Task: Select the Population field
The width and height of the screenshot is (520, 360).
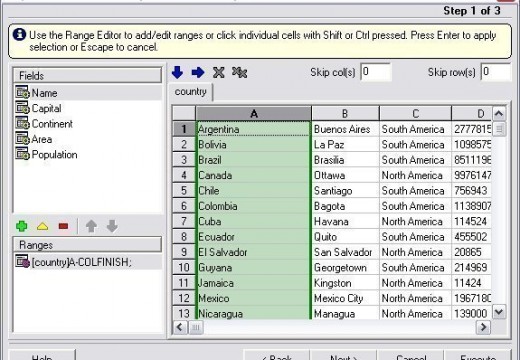Action: coord(88,154)
